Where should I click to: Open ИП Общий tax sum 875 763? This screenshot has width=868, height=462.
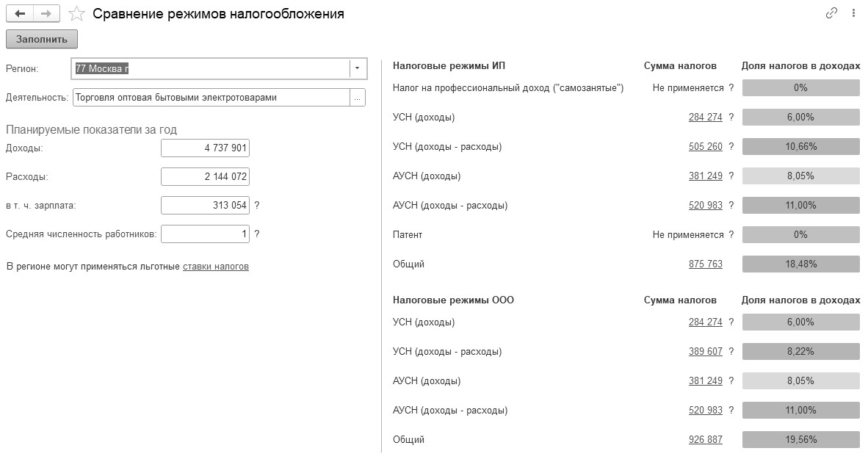[706, 264]
